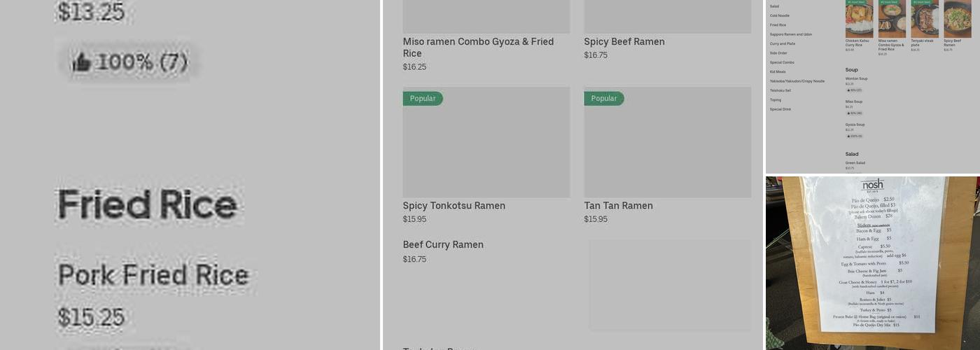Open the Curry and Plate category
Screen dimensions: 980x350
tap(783, 43)
